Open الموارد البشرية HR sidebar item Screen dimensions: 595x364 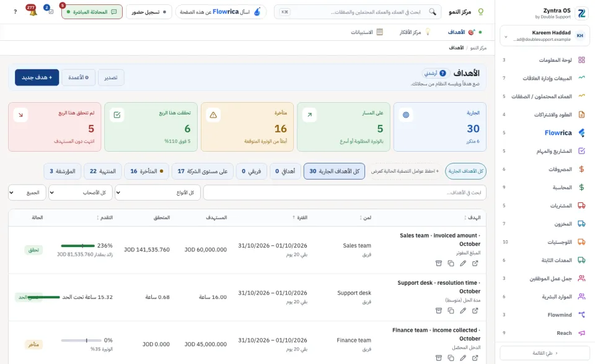(543, 297)
